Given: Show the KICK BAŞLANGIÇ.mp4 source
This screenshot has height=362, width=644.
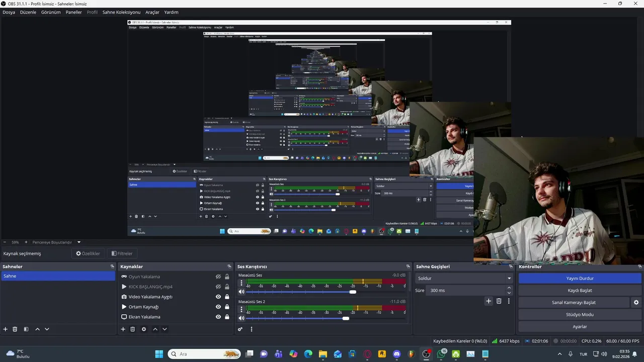Looking at the screenshot, I should pyautogui.click(x=218, y=287).
